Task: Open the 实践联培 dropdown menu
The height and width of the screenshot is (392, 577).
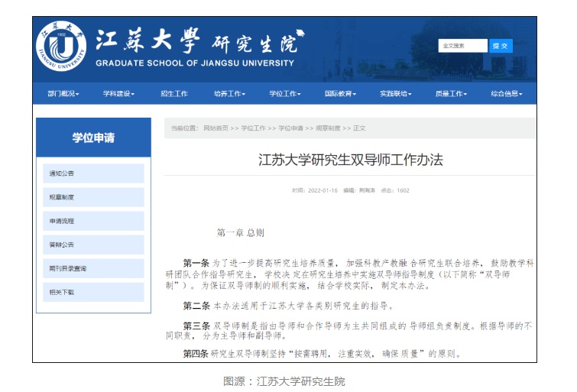Action: pyautogui.click(x=396, y=93)
